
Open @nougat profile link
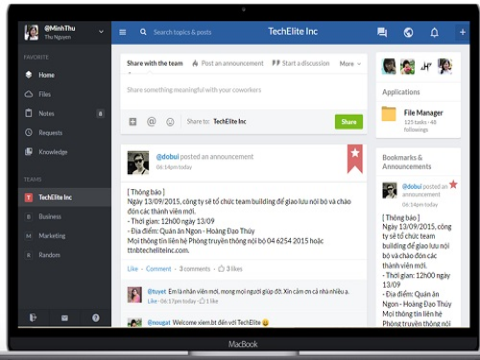point(159,323)
